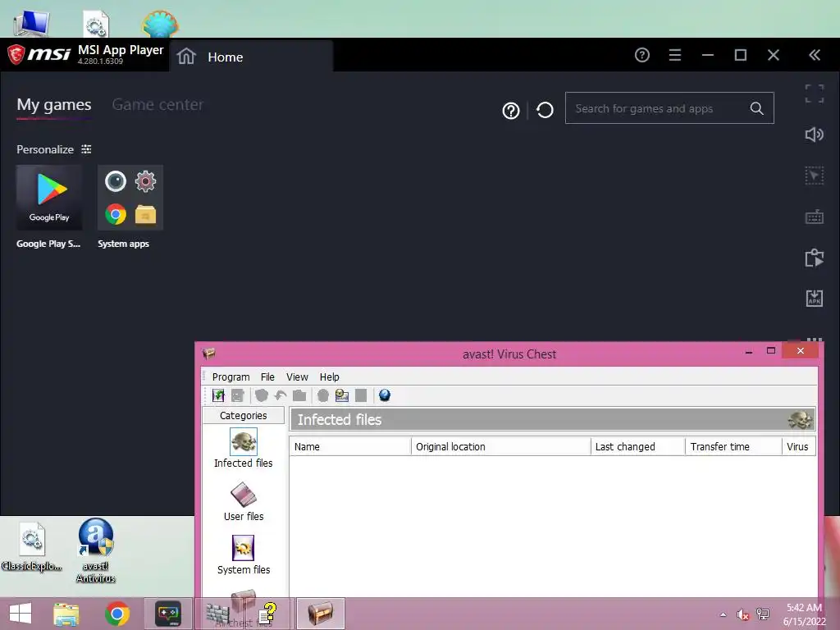Click the media folder icon in MSI sidebar

(x=815, y=258)
